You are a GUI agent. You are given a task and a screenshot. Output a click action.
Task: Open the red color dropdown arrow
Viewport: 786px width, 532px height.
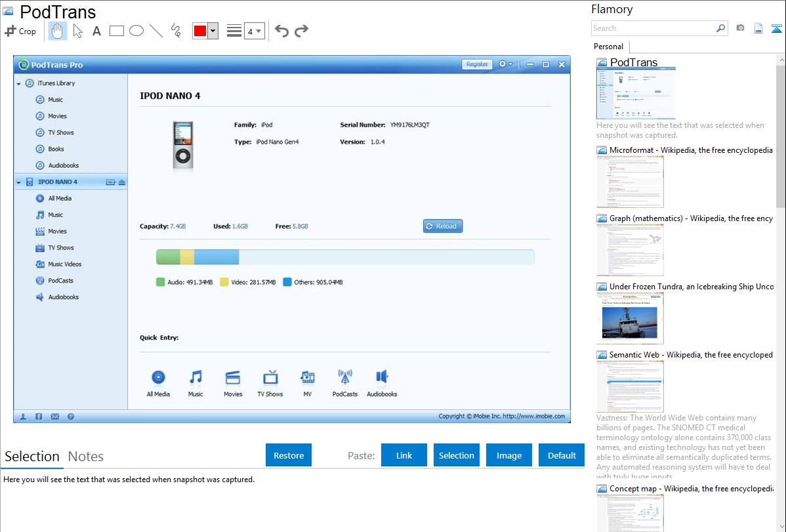pos(213,31)
